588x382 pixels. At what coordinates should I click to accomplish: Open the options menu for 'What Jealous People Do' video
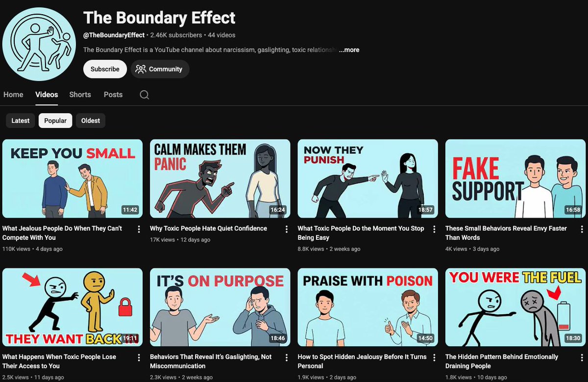coord(139,229)
